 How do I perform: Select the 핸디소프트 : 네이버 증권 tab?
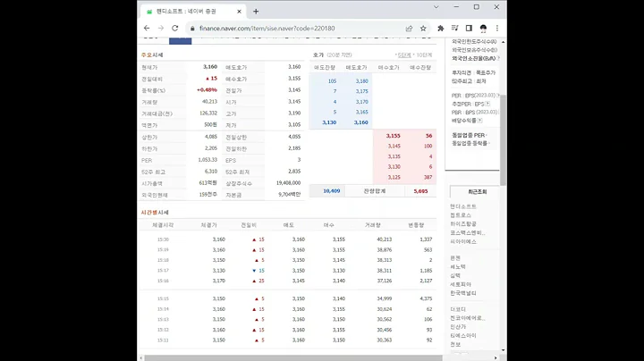click(193, 12)
